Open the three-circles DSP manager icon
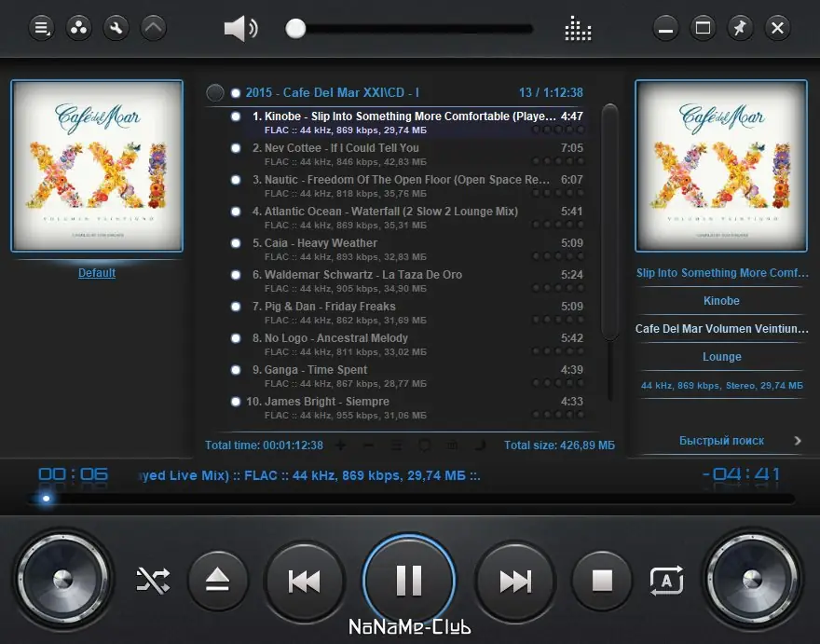This screenshot has width=820, height=644. [79, 28]
